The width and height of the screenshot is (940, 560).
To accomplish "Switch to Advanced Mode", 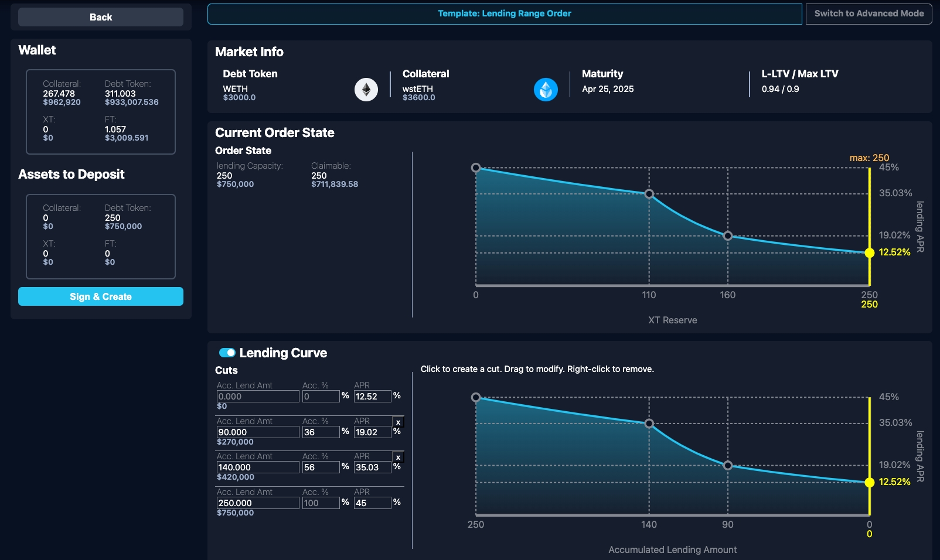I will (869, 13).
